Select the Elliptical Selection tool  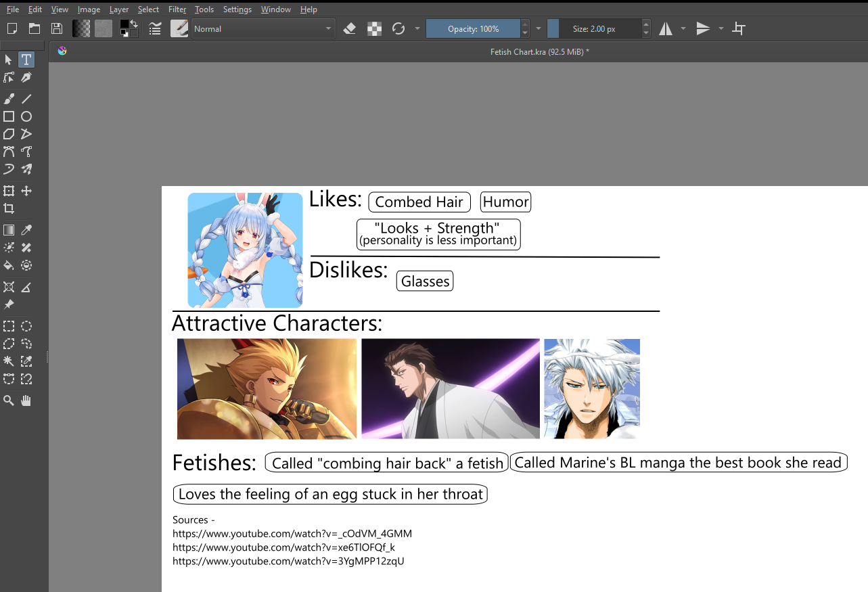pos(26,326)
